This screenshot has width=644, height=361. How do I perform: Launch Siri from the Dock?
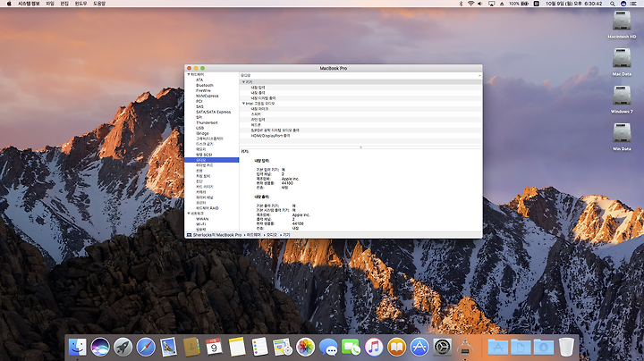[100, 347]
